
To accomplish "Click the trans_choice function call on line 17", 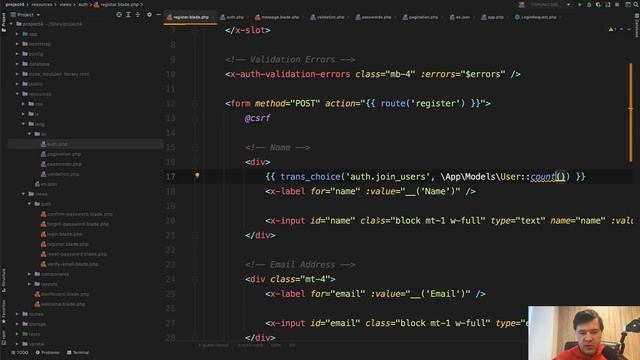I will [310, 177].
